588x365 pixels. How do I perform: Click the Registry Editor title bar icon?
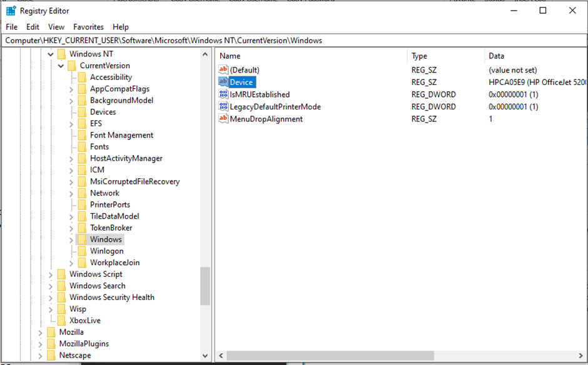pyautogui.click(x=11, y=11)
